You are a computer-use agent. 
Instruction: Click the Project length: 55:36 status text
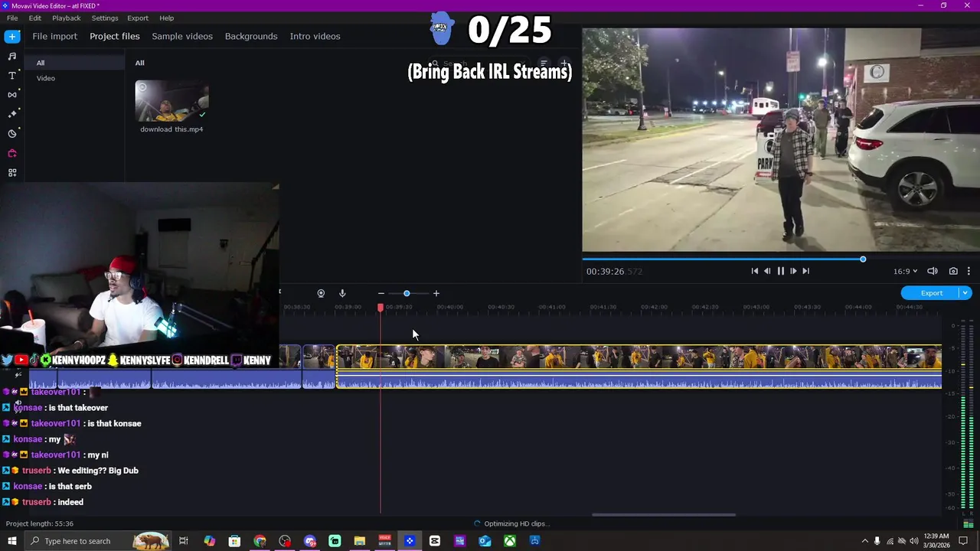[40, 523]
